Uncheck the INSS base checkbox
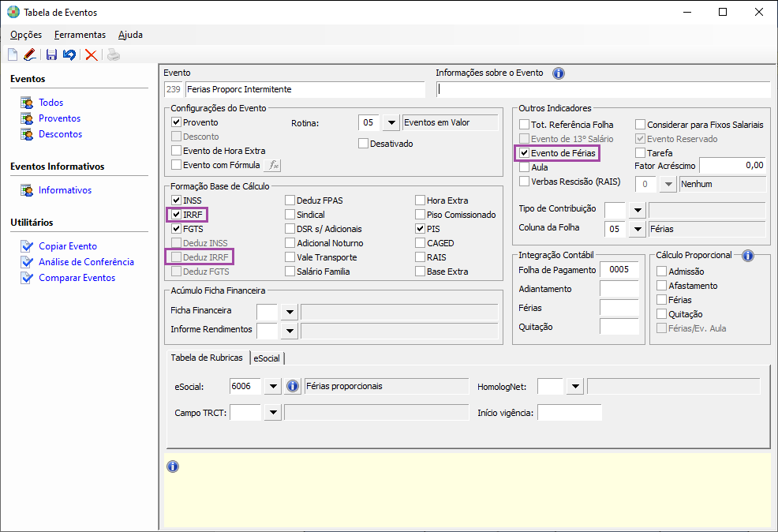The height and width of the screenshot is (532, 778). pyautogui.click(x=176, y=200)
